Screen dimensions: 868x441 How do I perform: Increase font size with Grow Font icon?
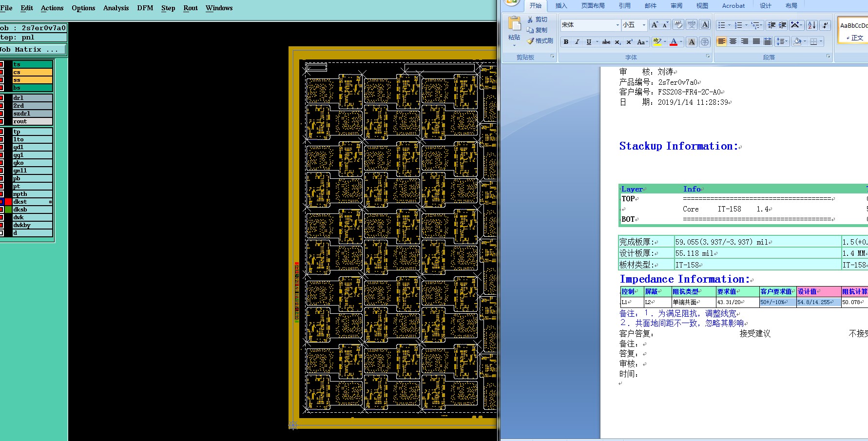(x=655, y=25)
